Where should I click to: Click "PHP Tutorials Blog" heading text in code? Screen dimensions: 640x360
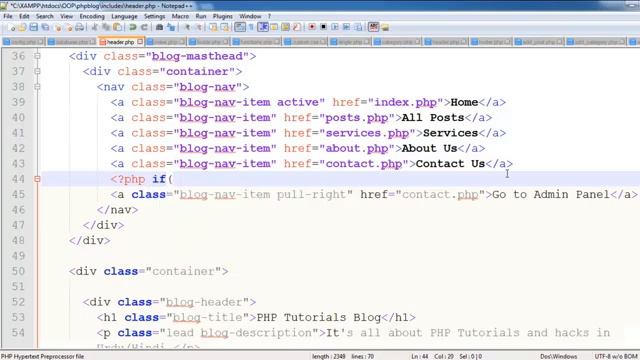pyautogui.click(x=318, y=317)
